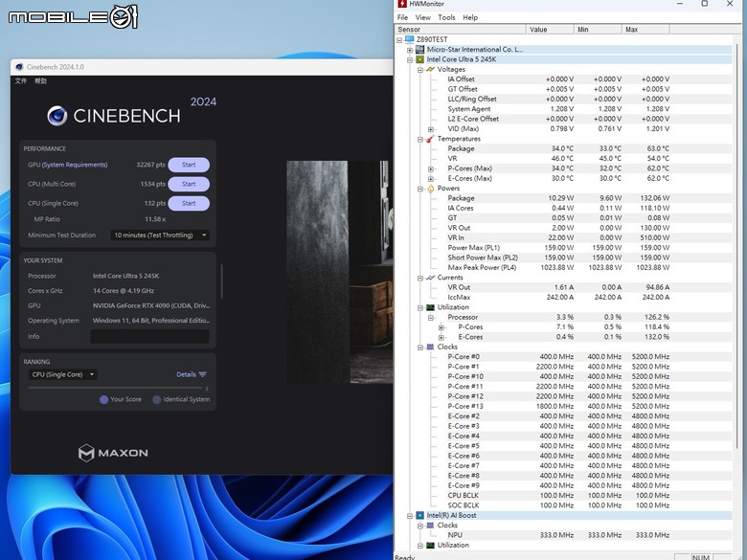Screen dimensions: 747x560
Task: Click the AI Boost Utilization icon
Action: coord(430,546)
